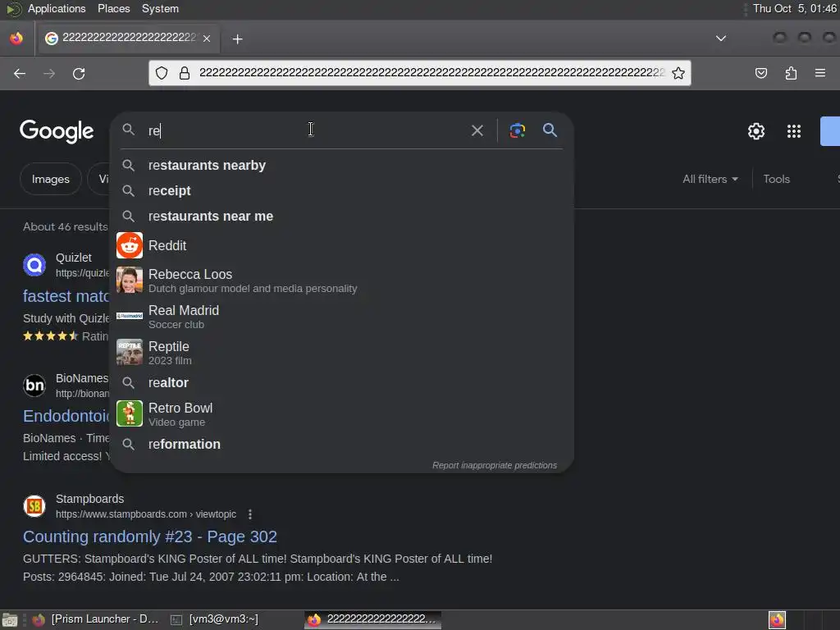Choose the 'Reddit' suggestion text
The image size is (840, 630).
coord(167,245)
